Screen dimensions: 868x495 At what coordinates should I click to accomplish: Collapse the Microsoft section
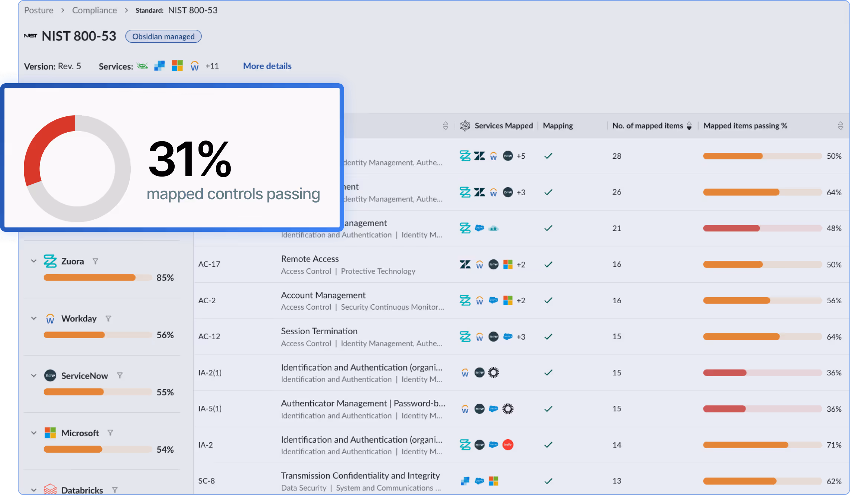(x=34, y=433)
